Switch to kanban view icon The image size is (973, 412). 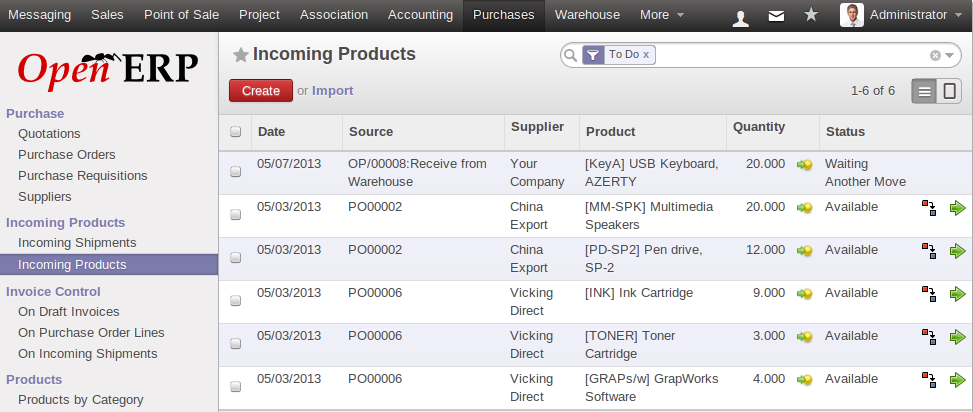pyautogui.click(x=949, y=91)
